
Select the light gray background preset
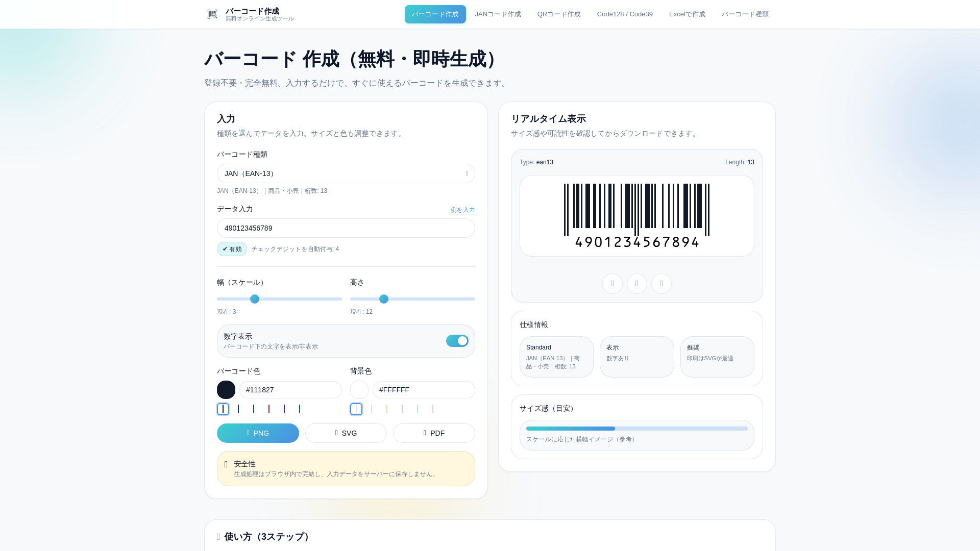[372, 409]
